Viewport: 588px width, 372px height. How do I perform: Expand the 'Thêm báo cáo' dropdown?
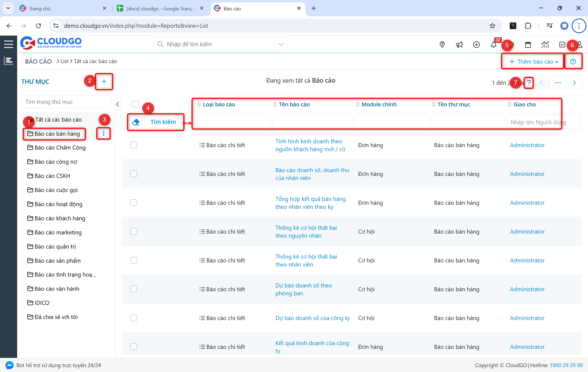point(533,61)
